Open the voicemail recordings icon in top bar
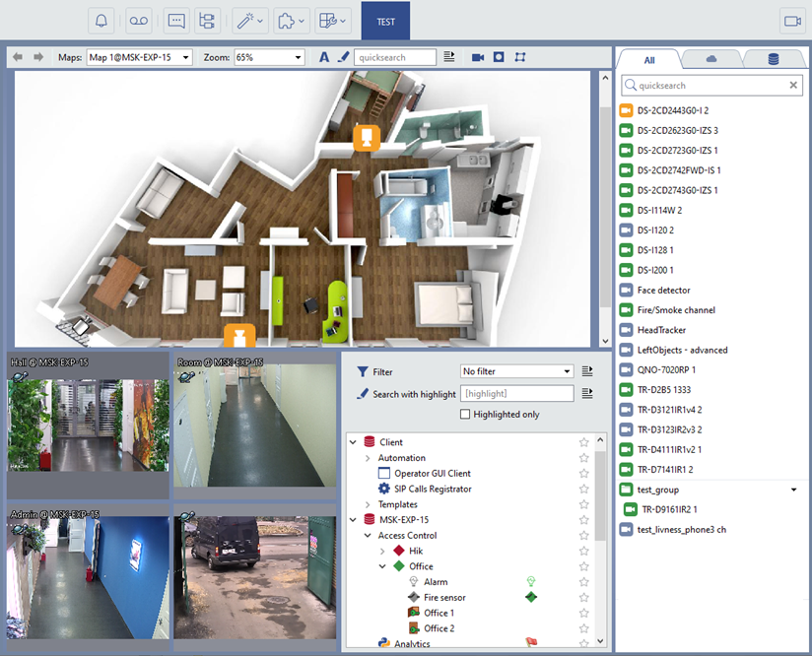This screenshot has height=656, width=812. click(x=139, y=20)
